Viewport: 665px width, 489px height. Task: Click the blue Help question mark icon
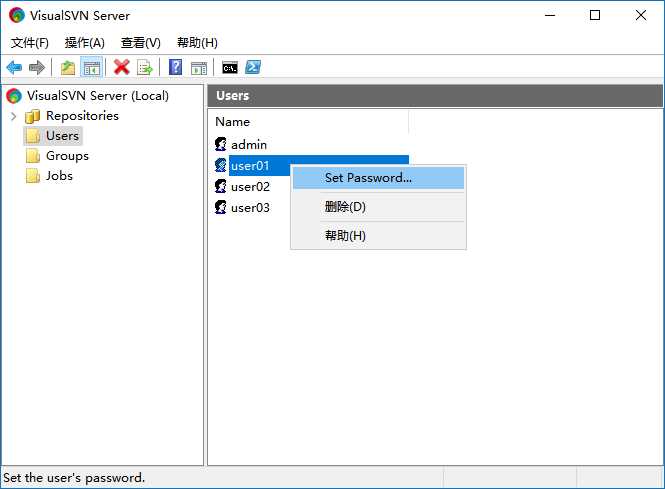176,67
